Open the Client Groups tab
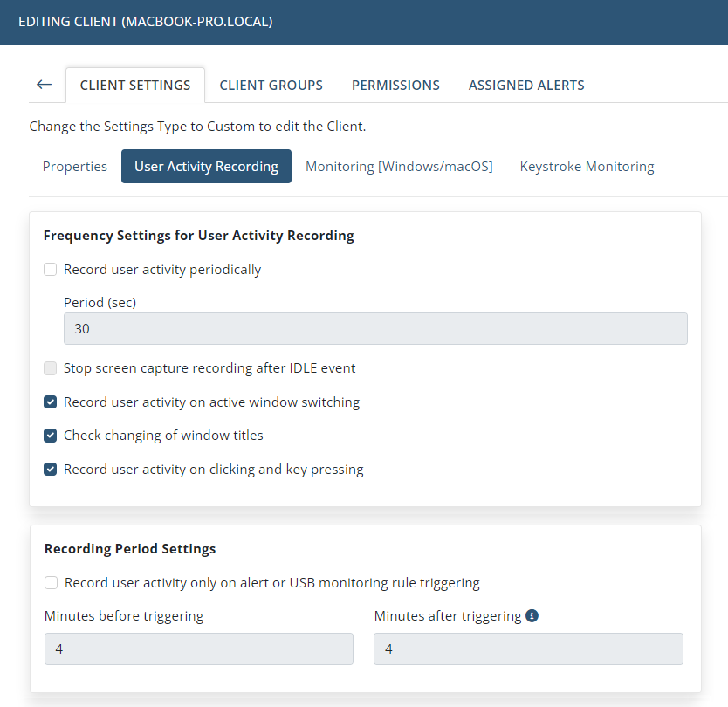728x707 pixels. click(x=271, y=85)
